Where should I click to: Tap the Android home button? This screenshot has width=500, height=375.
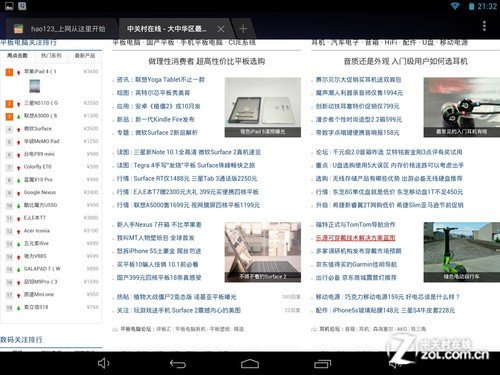pos(250,364)
